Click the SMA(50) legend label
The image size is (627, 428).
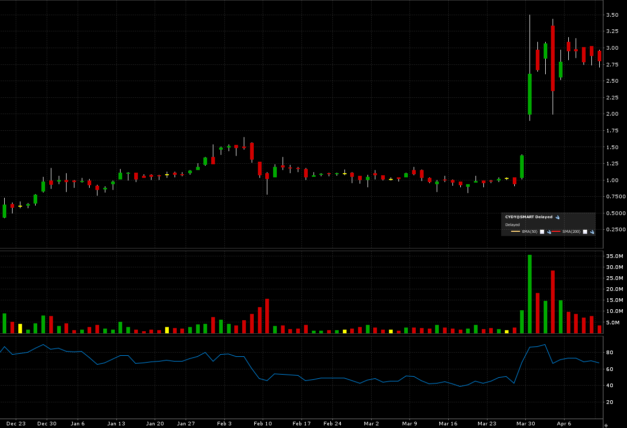click(x=530, y=231)
